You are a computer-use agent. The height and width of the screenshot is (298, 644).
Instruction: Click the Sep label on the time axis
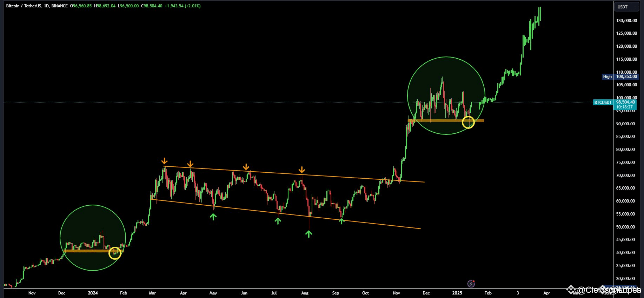[336, 293]
